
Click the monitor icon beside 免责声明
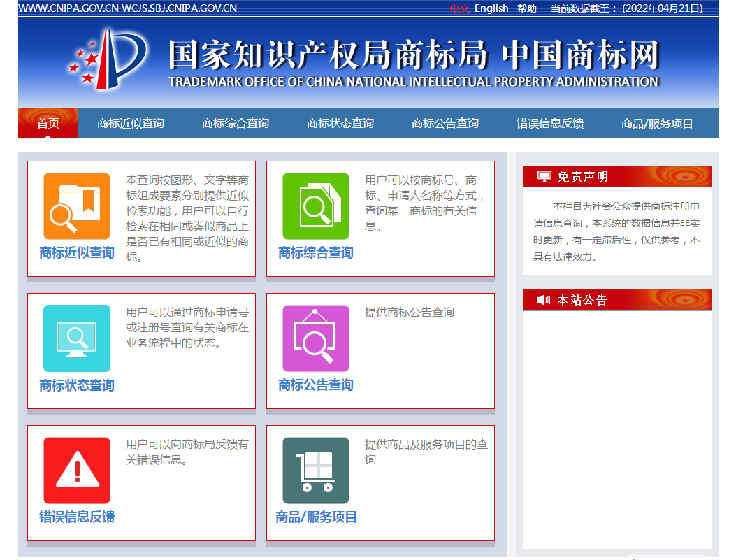click(x=544, y=176)
